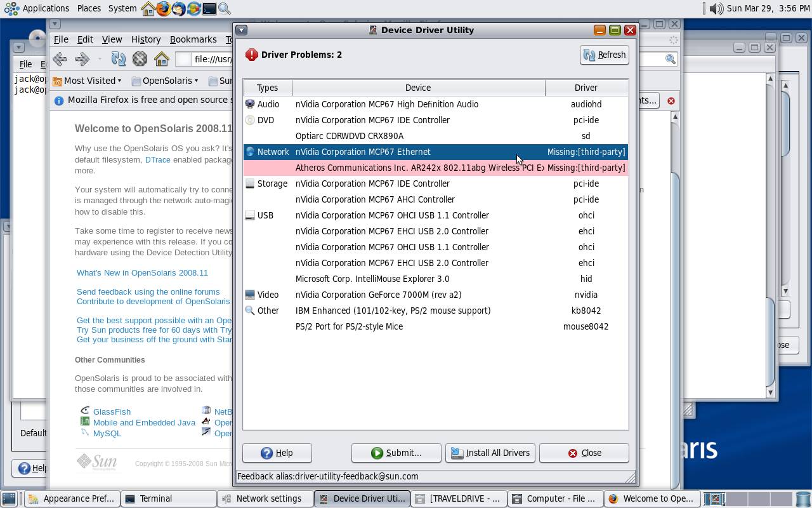Open Search magnifier in top panel

[x=225, y=8]
